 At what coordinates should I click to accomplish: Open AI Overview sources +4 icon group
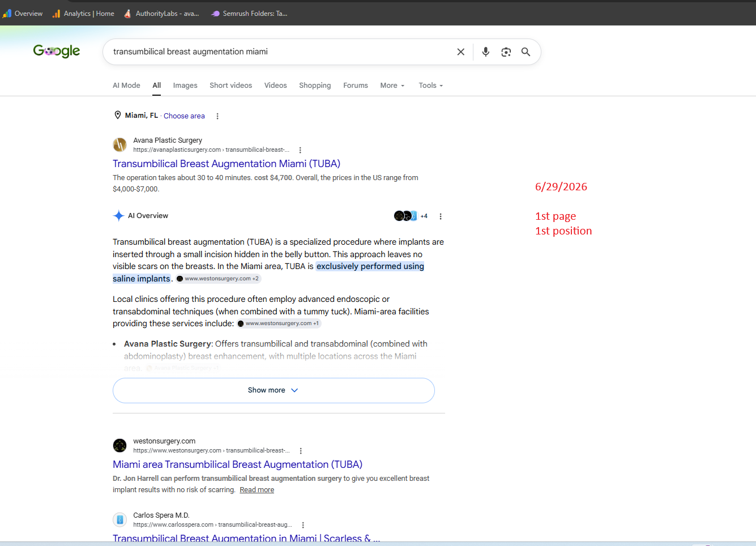(x=411, y=216)
